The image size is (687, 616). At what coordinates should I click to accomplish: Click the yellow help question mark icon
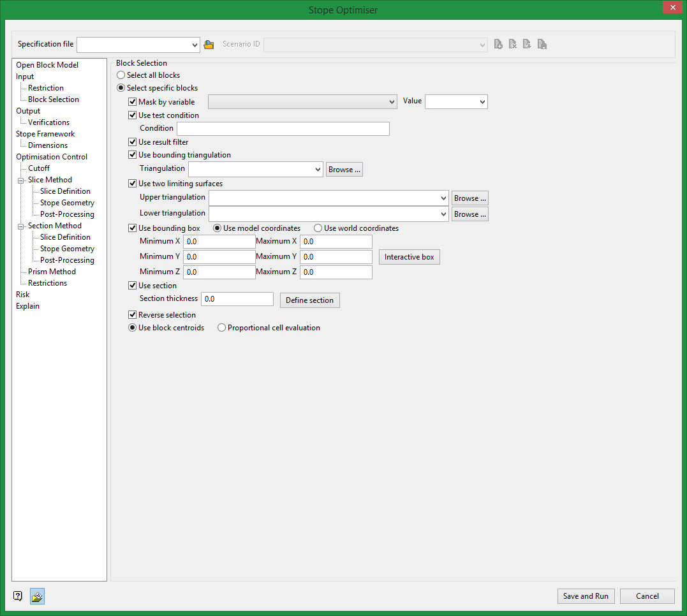[x=18, y=596]
